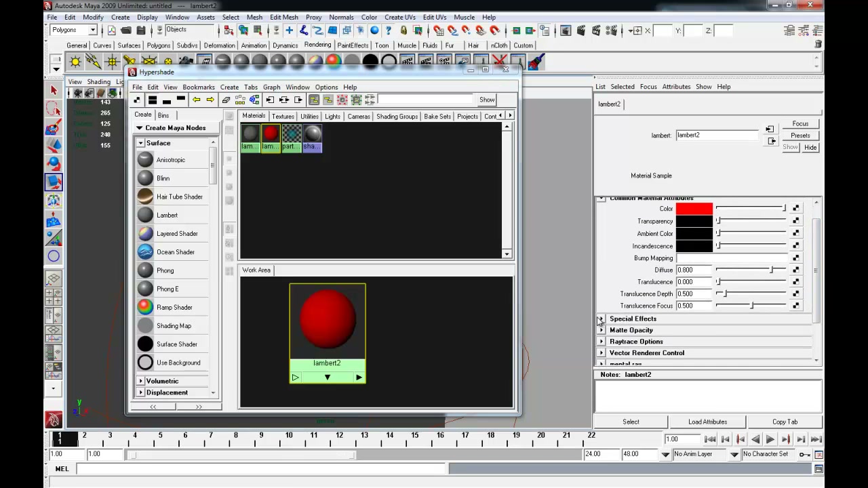Viewport: 868px width, 488px height.
Task: Click the Color map connection checker button
Action: 795,209
